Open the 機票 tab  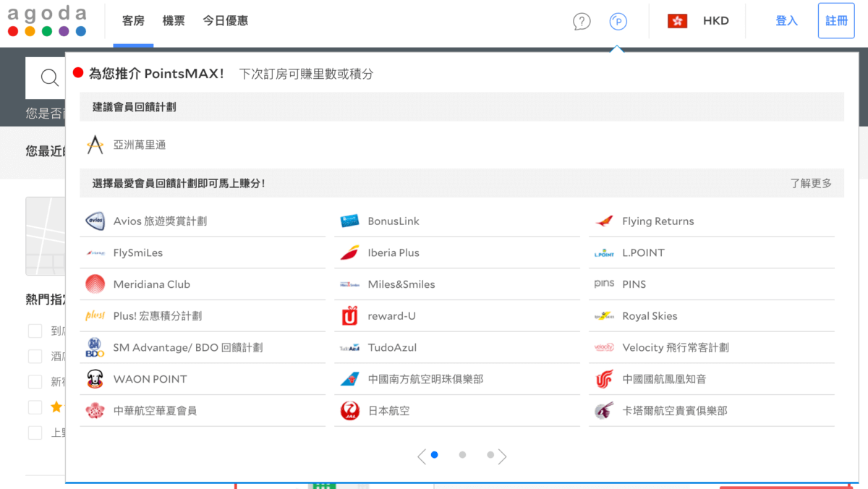174,21
